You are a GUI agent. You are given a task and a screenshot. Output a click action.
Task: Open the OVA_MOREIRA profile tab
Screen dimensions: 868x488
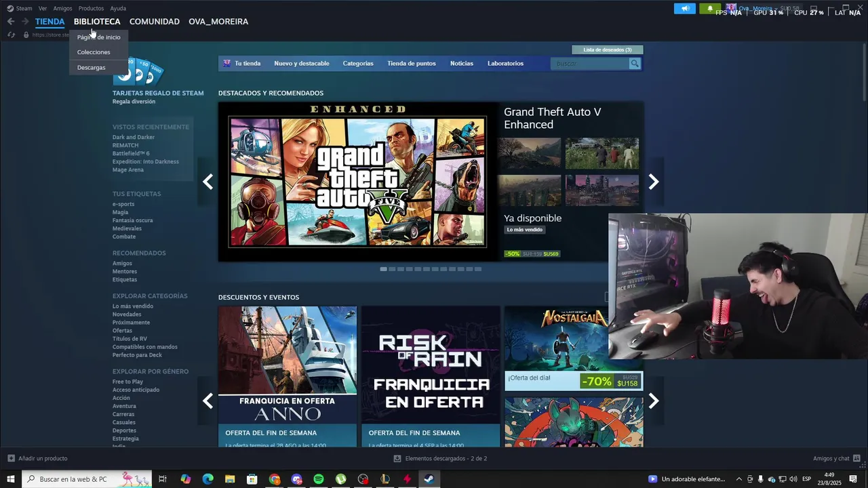tap(218, 22)
